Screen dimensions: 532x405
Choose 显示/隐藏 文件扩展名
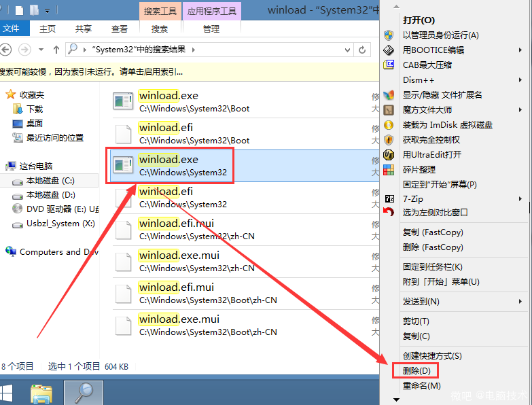coord(442,94)
